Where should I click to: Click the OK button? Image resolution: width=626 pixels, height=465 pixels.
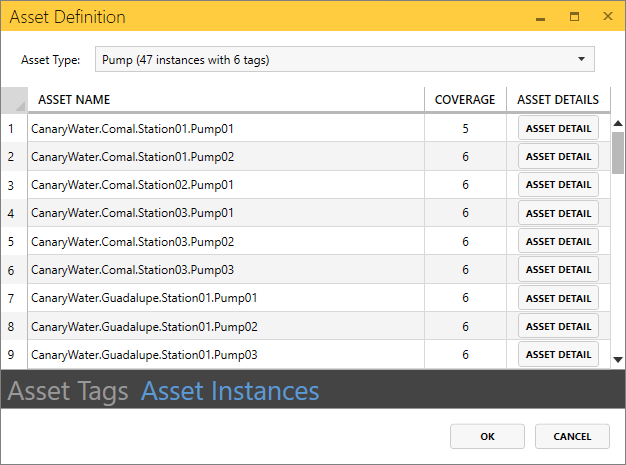(x=487, y=436)
